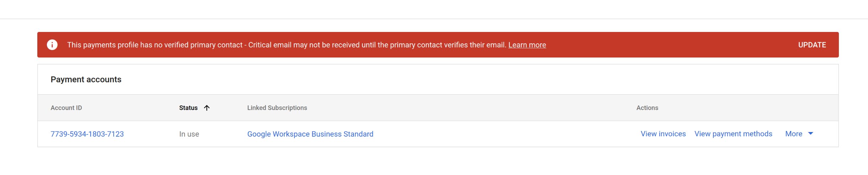
Task: Click the Actions column header
Action: coord(647,108)
